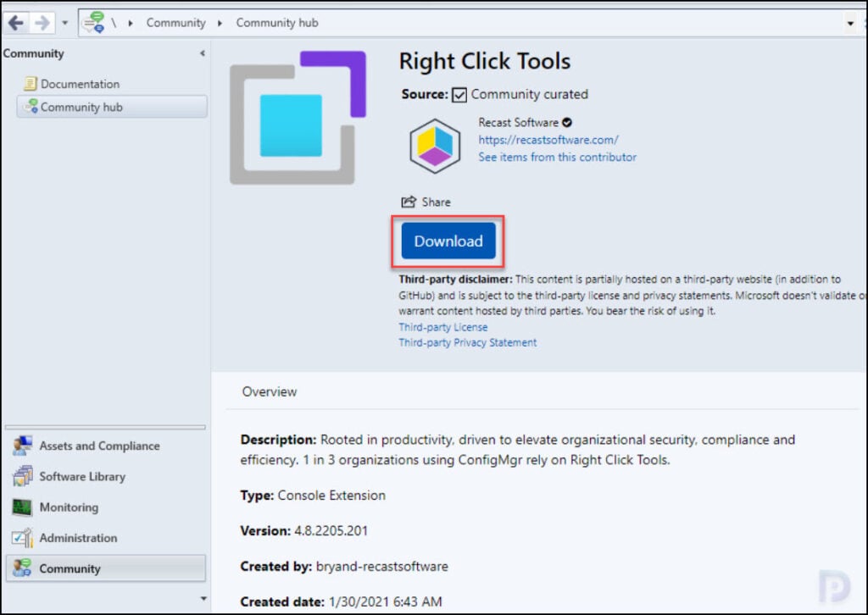Click Community hub in the breadcrumb path
Viewport: 868px width, 615px height.
[277, 23]
